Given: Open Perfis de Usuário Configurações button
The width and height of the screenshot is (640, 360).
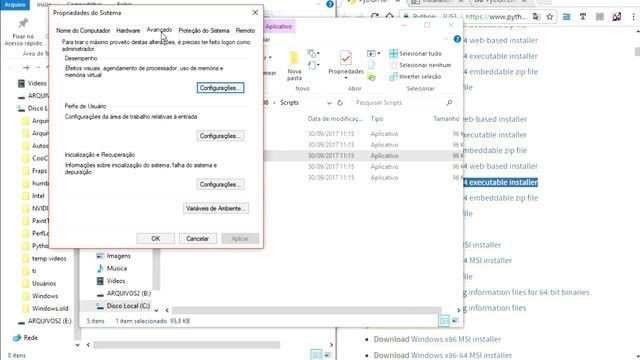Looking at the screenshot, I should tap(220, 136).
